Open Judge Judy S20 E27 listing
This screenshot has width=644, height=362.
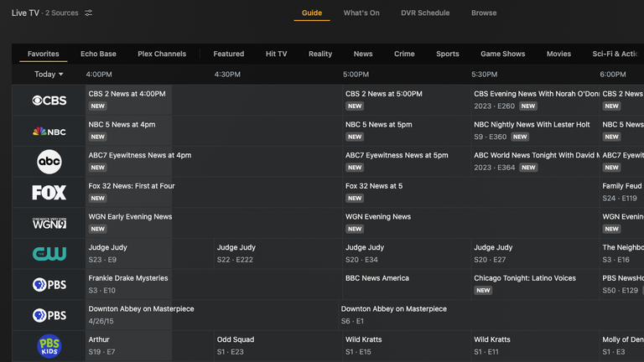point(535,254)
